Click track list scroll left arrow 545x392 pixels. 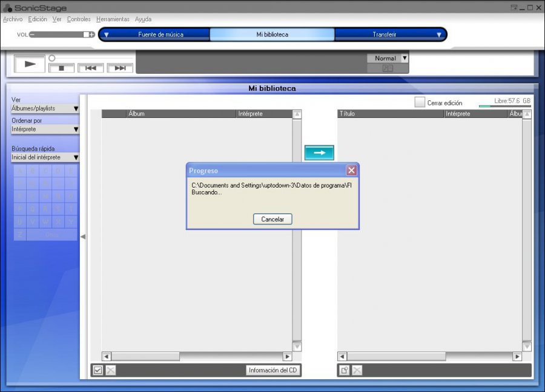point(342,356)
